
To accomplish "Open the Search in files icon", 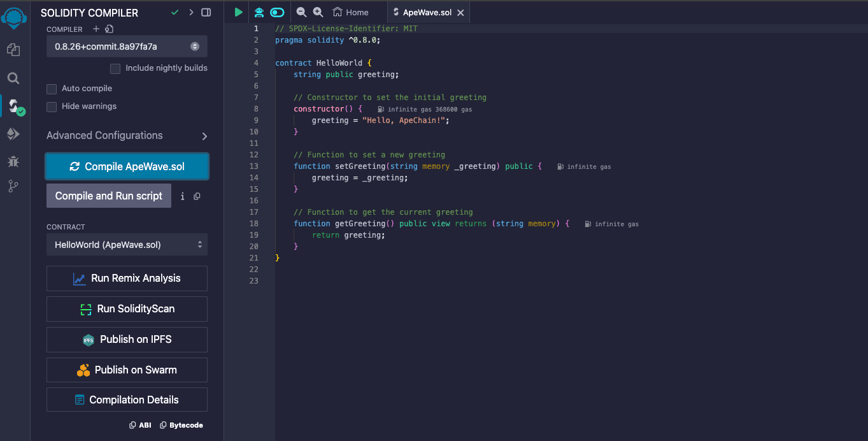I will pos(13,78).
